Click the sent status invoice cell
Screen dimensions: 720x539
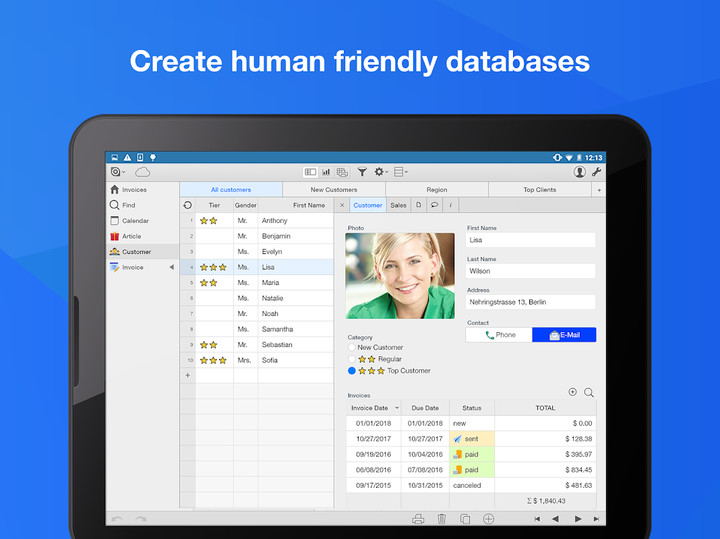[472, 439]
